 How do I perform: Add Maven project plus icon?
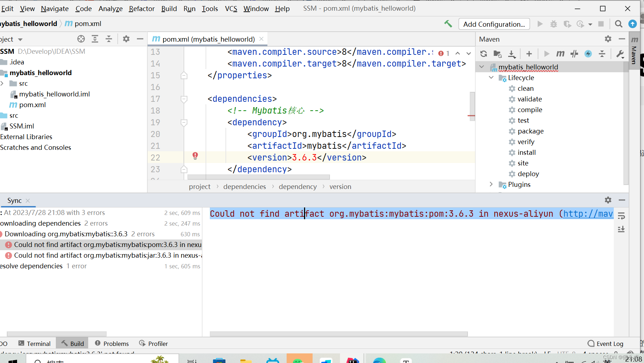529,54
